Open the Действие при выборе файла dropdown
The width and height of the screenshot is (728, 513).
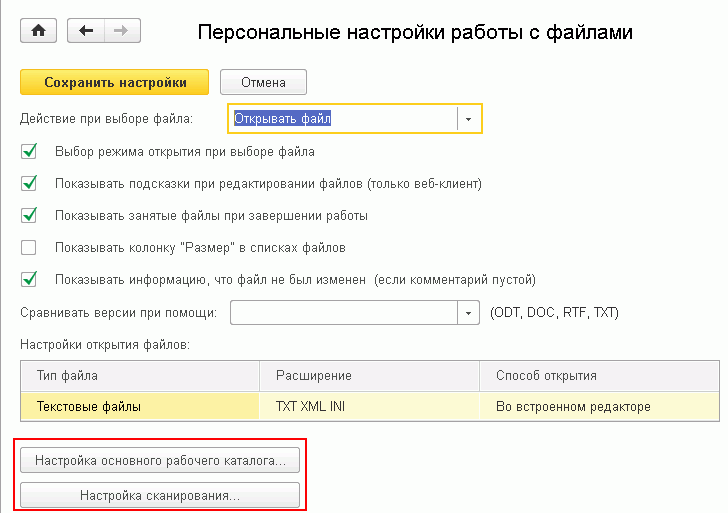470,119
